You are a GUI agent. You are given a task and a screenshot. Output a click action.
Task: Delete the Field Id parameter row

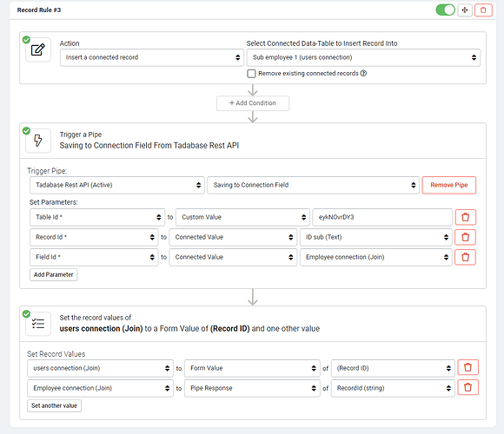pos(465,257)
